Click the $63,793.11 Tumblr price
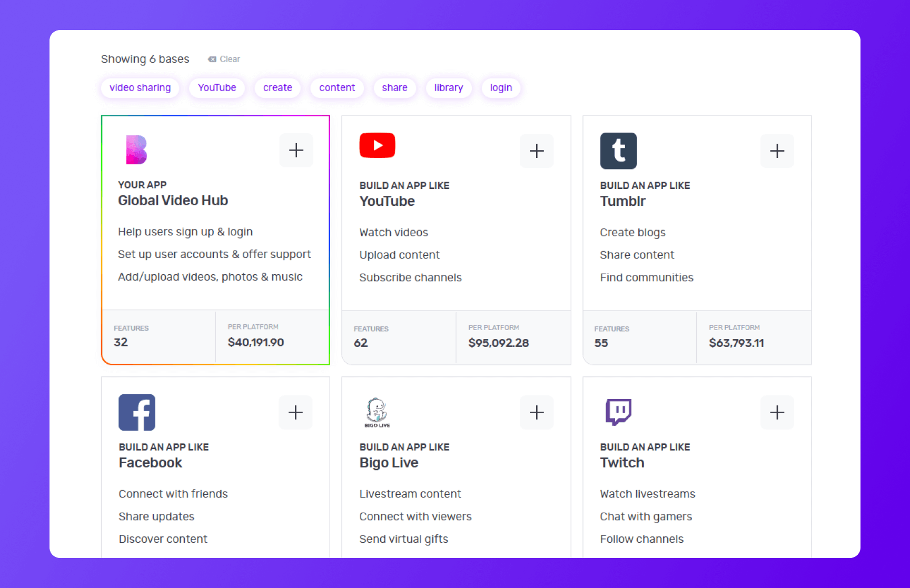 (x=736, y=343)
